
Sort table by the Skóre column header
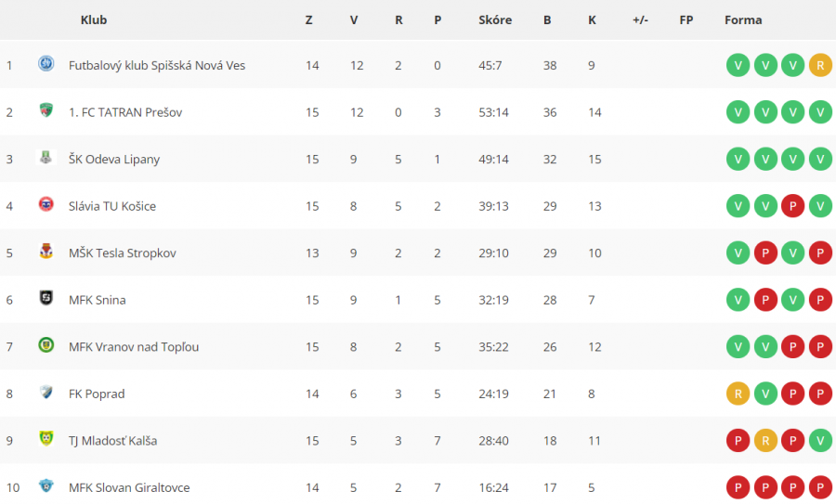(x=495, y=19)
